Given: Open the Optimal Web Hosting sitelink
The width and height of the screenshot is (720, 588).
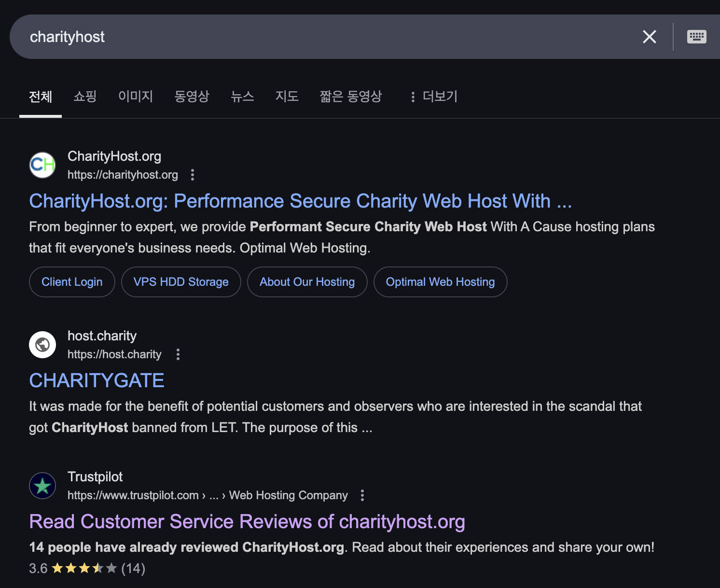Looking at the screenshot, I should point(440,282).
